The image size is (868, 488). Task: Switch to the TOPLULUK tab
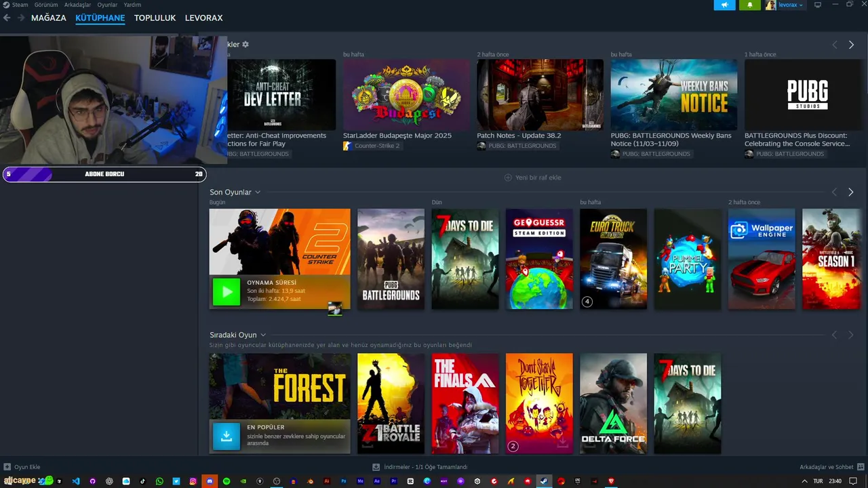tap(155, 18)
